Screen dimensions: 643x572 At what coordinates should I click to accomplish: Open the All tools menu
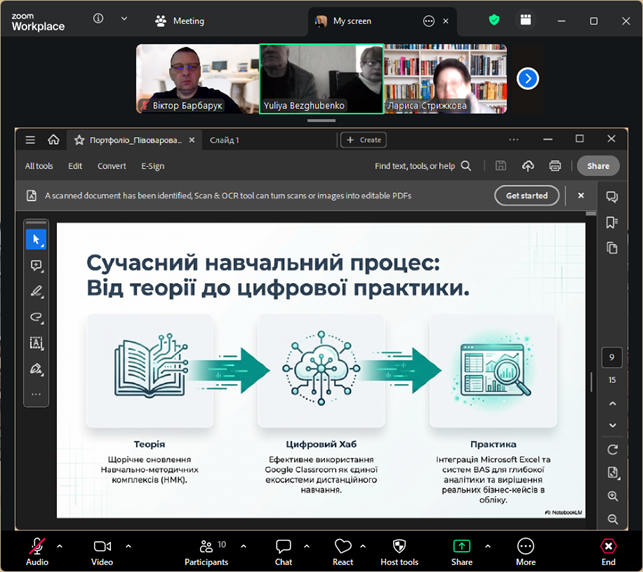[x=39, y=166]
